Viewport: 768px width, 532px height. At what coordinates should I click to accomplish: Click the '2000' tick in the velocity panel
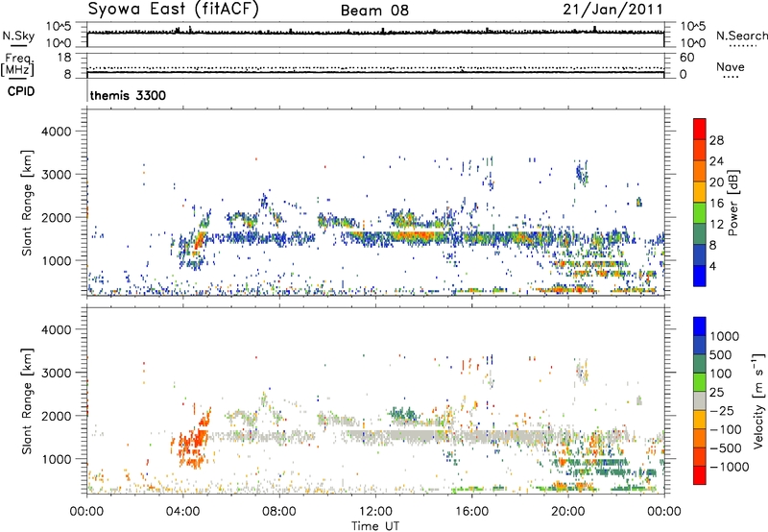(x=57, y=416)
